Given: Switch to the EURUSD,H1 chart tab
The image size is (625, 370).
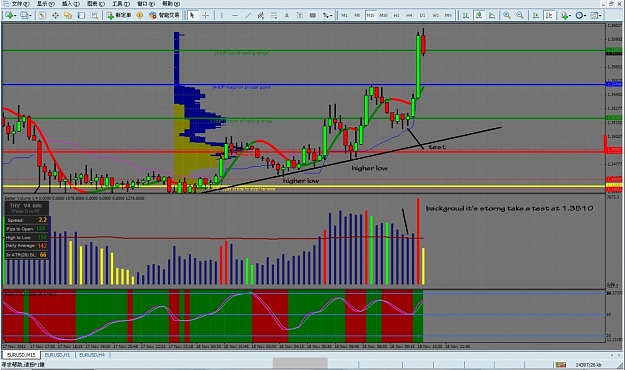Looking at the screenshot, I should (57, 354).
